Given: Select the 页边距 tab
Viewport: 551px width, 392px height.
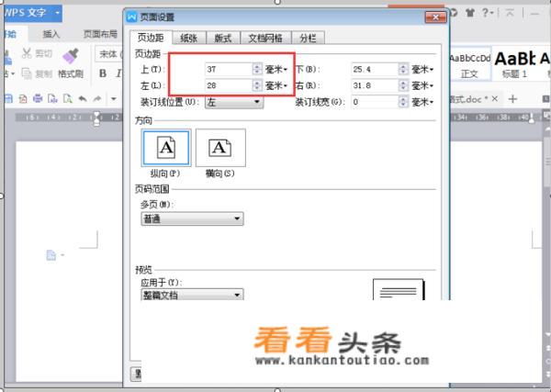Looking at the screenshot, I should 151,38.
